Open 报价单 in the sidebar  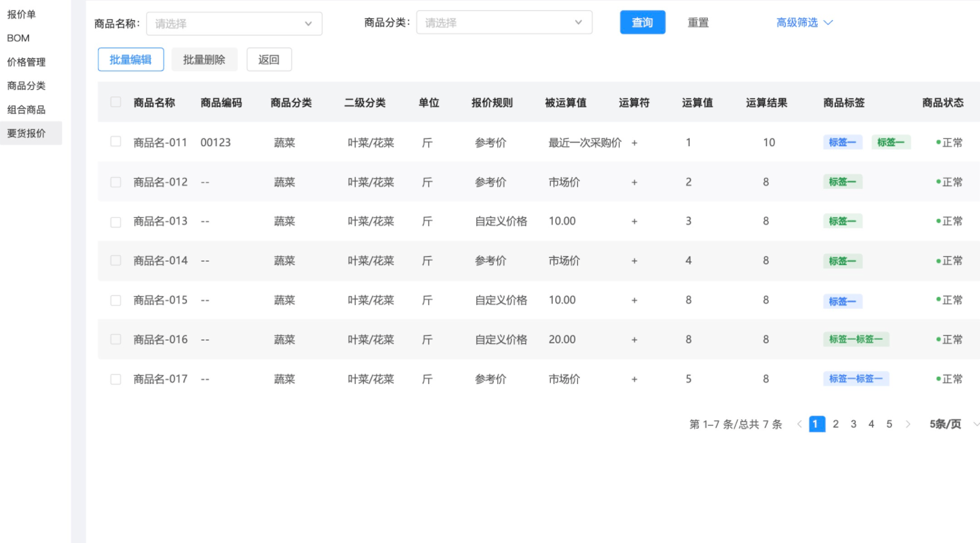pyautogui.click(x=21, y=14)
